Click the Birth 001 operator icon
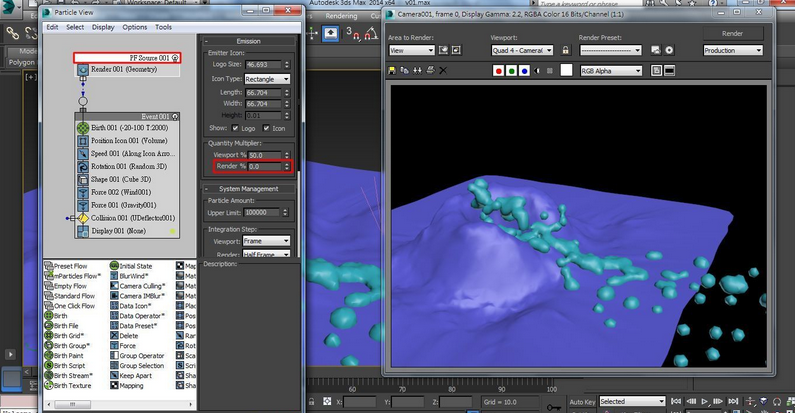795x413 pixels. click(83, 128)
